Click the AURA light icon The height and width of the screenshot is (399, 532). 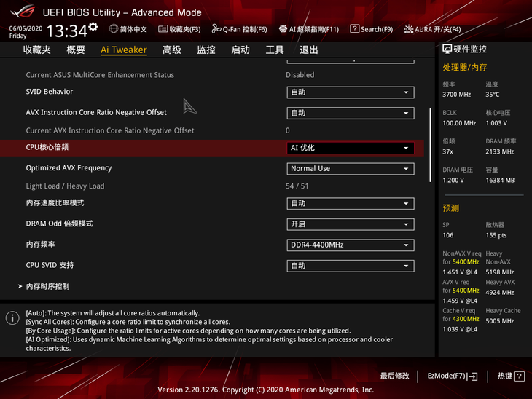pos(409,29)
